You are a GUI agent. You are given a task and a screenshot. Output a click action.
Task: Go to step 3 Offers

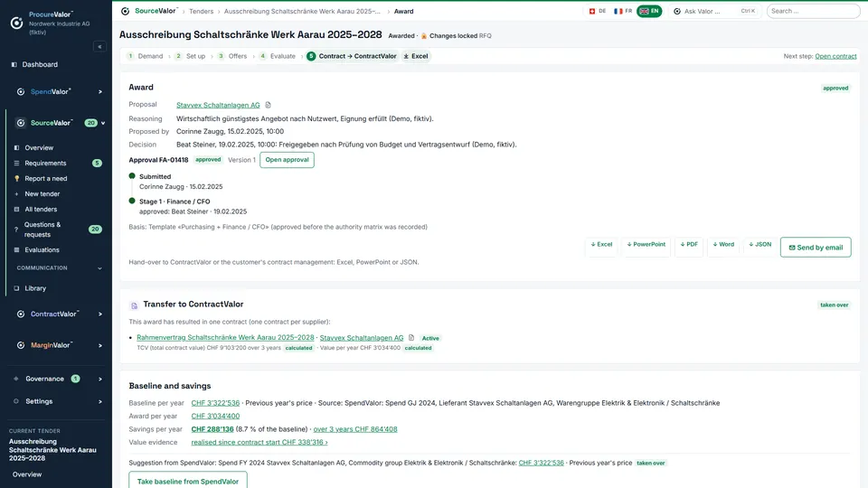click(x=232, y=56)
